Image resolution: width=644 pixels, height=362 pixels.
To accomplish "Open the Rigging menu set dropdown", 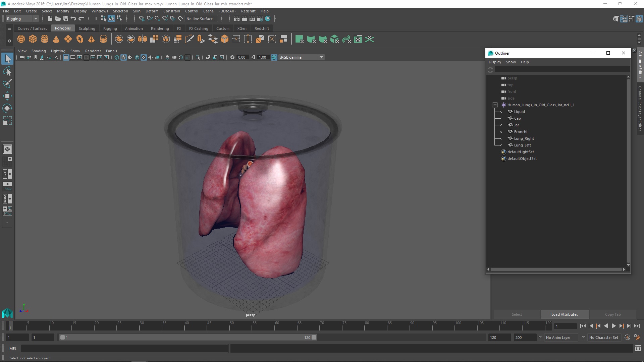I will coord(22,19).
